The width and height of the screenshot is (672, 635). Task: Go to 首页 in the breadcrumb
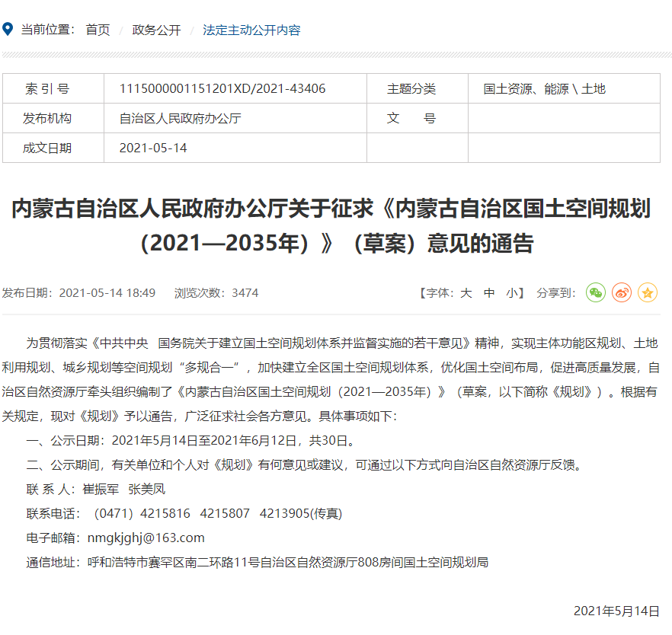point(98,30)
